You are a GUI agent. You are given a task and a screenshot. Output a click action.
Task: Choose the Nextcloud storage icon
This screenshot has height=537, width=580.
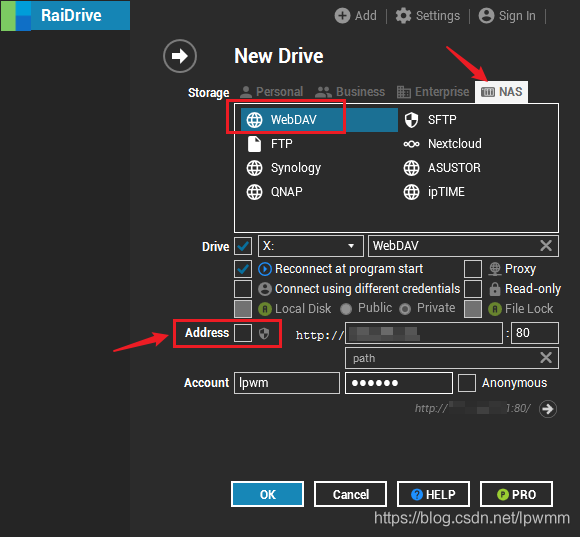[x=411, y=144]
